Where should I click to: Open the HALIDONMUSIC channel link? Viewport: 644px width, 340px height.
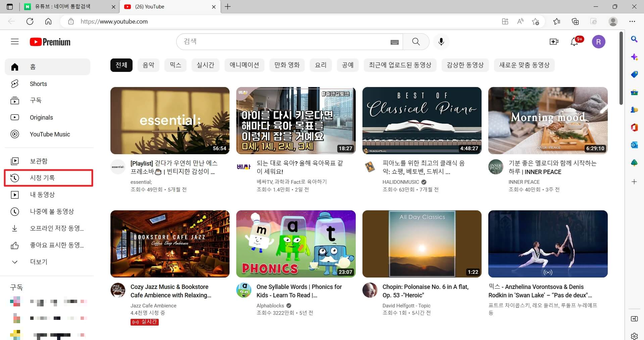point(400,182)
